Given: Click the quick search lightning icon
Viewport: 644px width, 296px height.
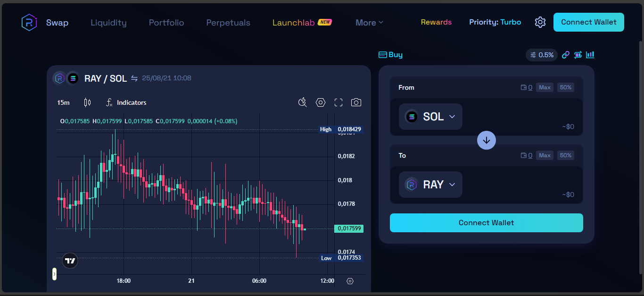Looking at the screenshot, I should click(303, 102).
